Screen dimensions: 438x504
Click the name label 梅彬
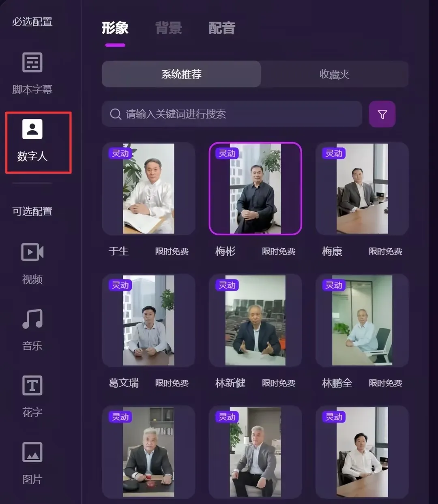pos(225,251)
